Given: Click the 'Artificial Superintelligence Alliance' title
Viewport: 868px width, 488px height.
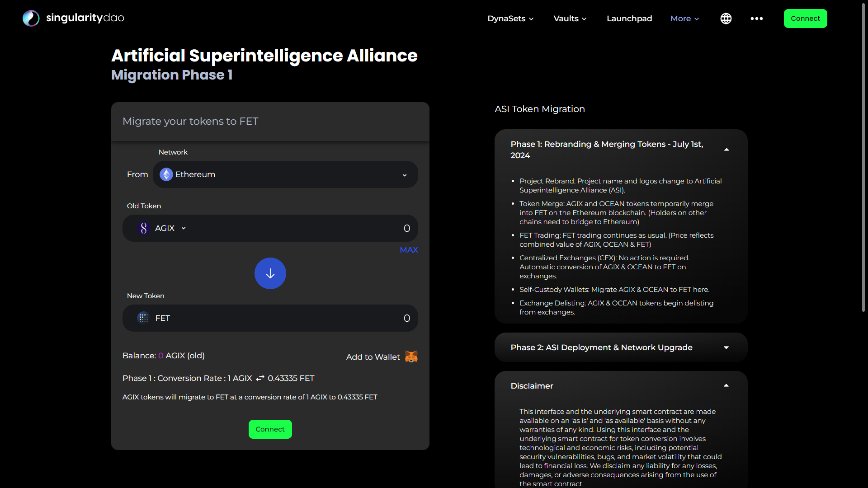Looking at the screenshot, I should (264, 56).
